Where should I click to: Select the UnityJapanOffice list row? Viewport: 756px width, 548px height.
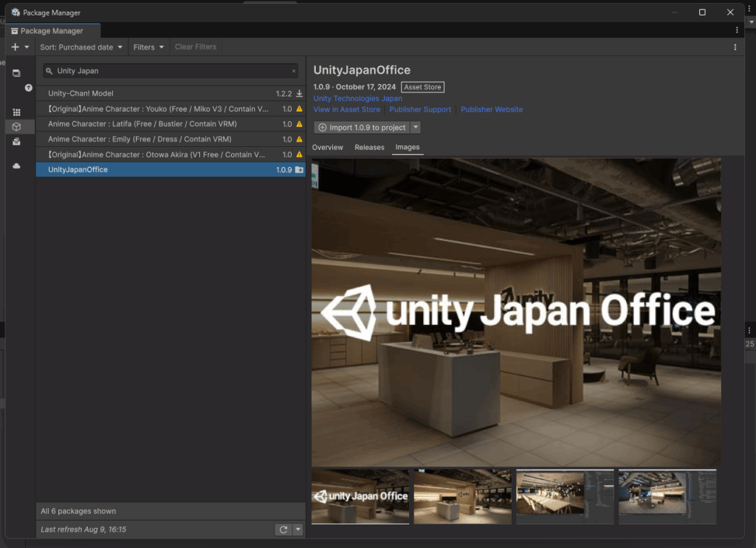(x=171, y=169)
